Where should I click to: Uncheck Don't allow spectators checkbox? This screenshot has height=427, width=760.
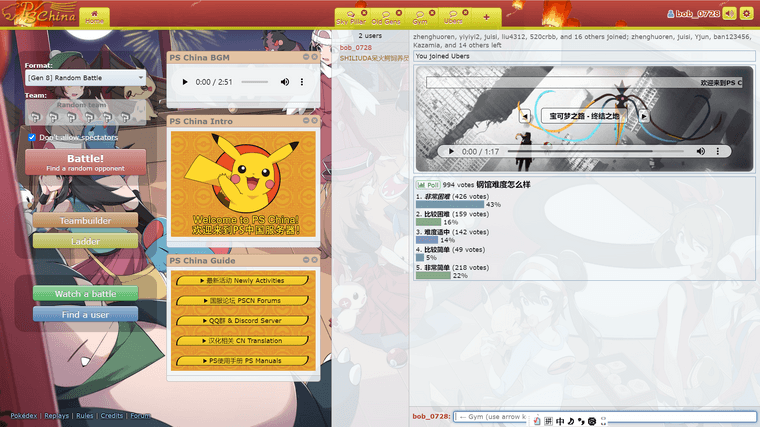(32, 137)
